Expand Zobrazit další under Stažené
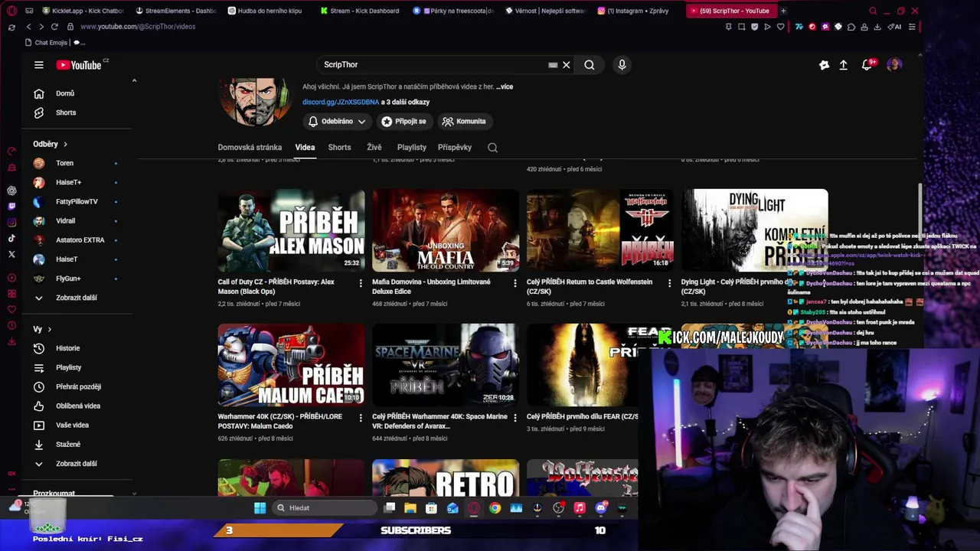This screenshot has height=551, width=980. click(x=77, y=464)
